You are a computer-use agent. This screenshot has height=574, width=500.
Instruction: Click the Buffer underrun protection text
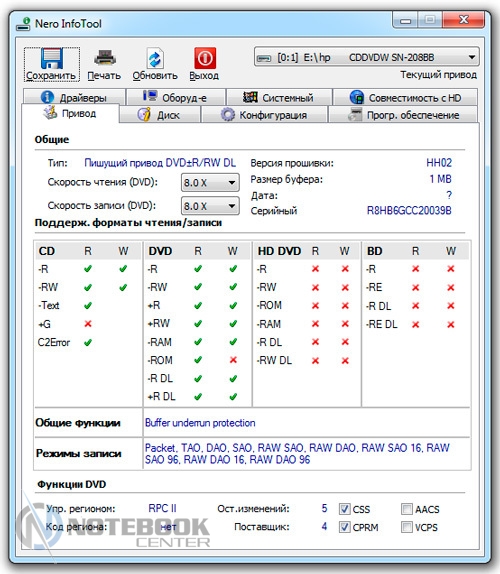[x=200, y=423]
